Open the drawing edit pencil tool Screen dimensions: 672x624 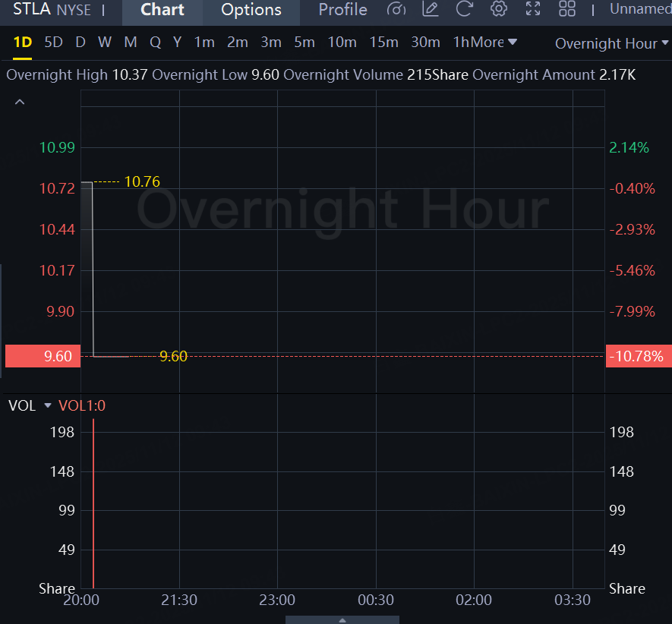(431, 9)
